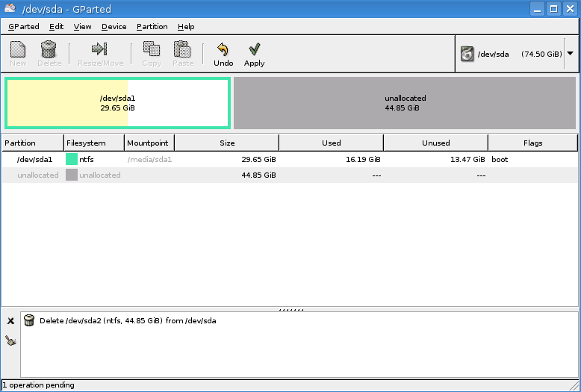Image resolution: width=581 pixels, height=392 pixels.
Task: Click the 44.85 GiB size cell in table
Action: tap(258, 175)
